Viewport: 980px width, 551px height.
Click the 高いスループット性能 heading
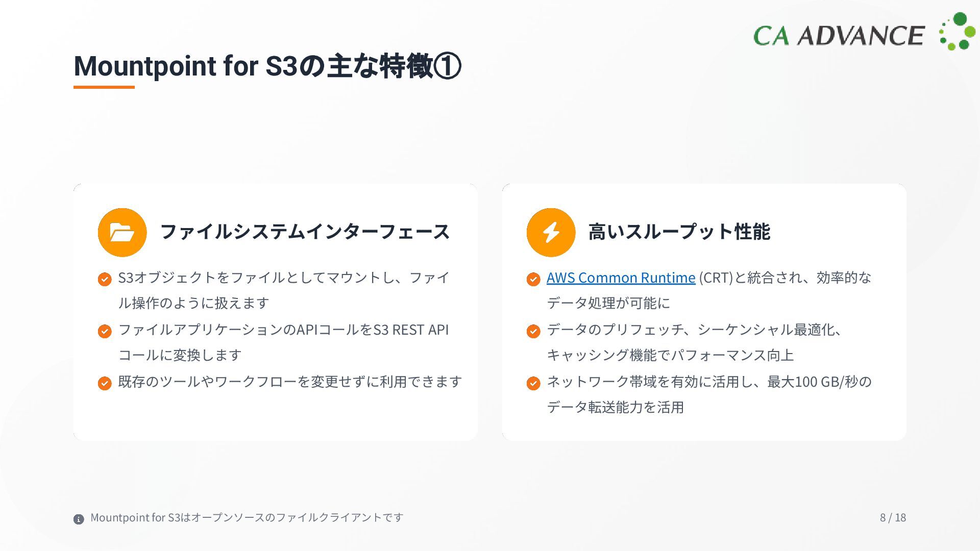(x=679, y=232)
